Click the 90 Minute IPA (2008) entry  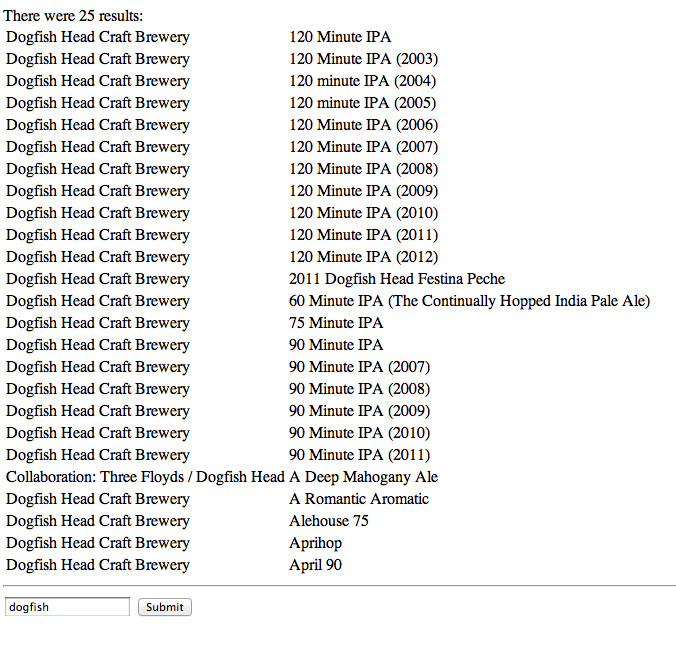[x=360, y=388]
